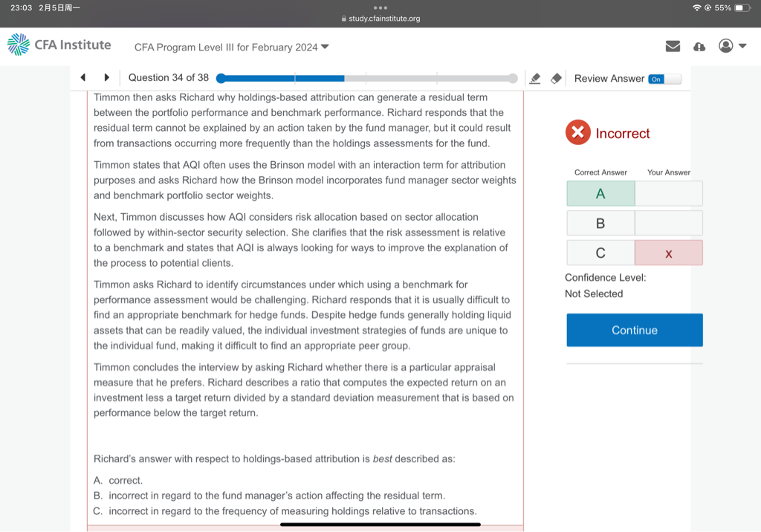761x532 pixels.
Task: Tap the three dots at top center
Action: pos(380,7)
